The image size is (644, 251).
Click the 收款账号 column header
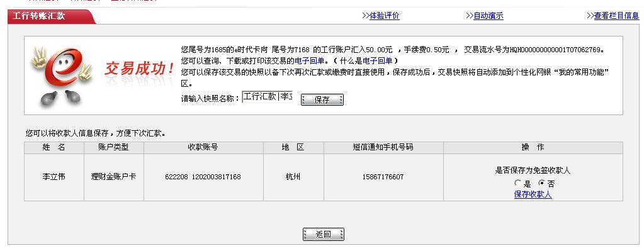click(x=203, y=147)
